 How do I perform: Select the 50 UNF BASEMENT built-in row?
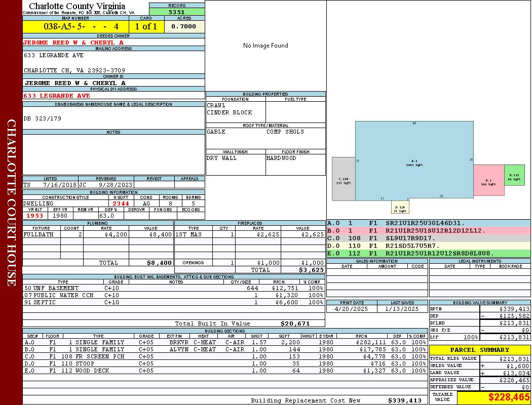click(x=173, y=288)
